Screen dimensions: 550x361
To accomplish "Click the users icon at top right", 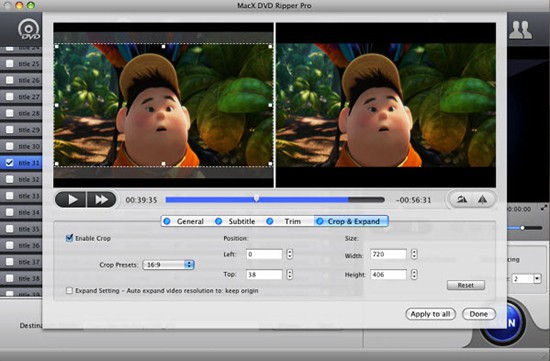I will [x=521, y=31].
